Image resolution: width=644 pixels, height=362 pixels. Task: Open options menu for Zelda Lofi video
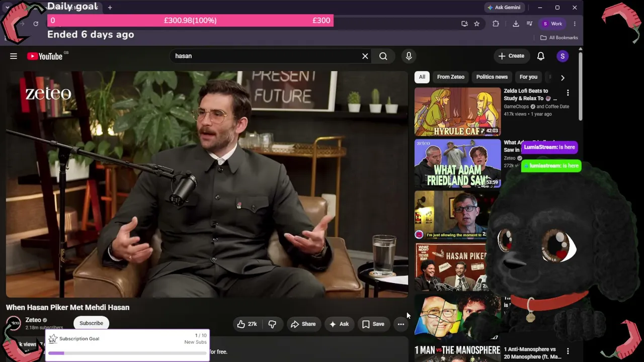point(568,93)
